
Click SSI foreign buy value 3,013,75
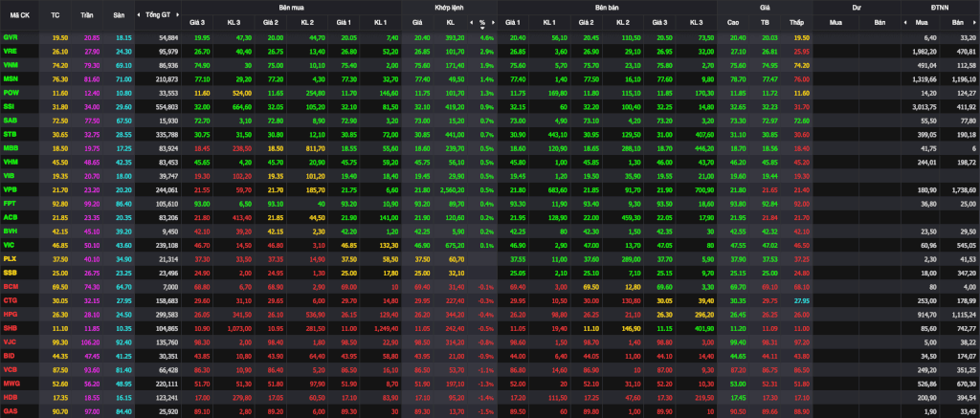point(926,106)
